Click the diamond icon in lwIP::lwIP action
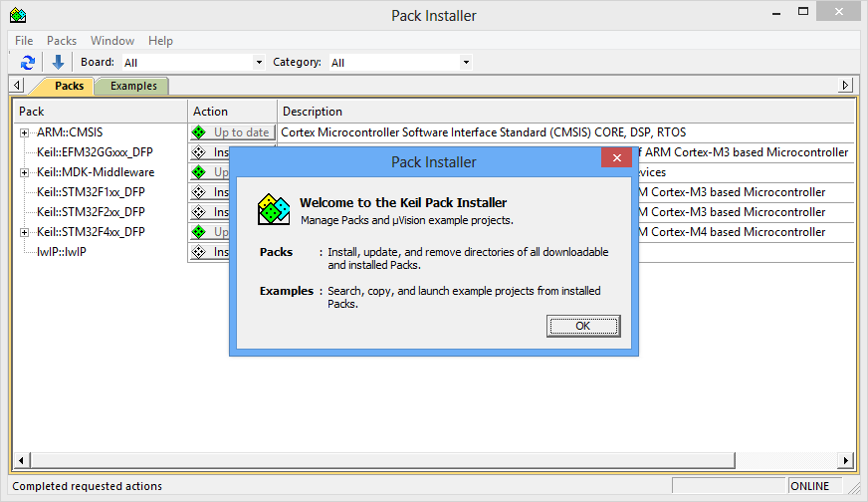This screenshot has height=502, width=868. [x=199, y=252]
